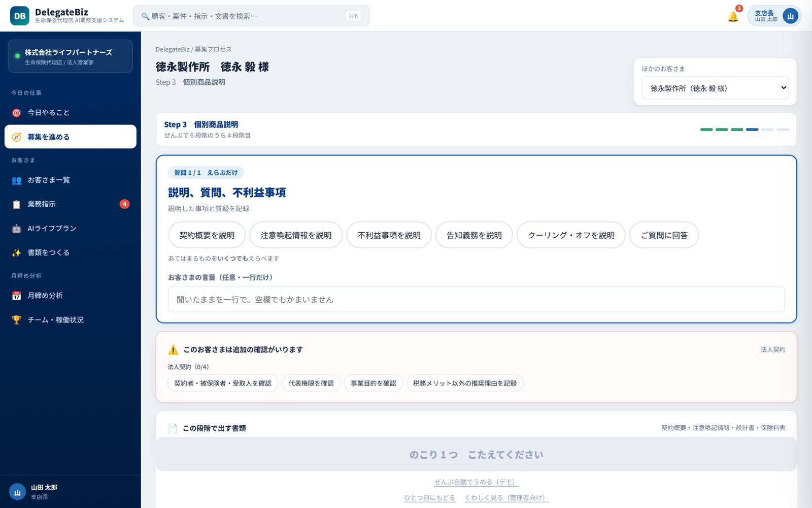Click the robot icon beside AIライフプラン
The width and height of the screenshot is (812, 508).
pyautogui.click(x=17, y=229)
